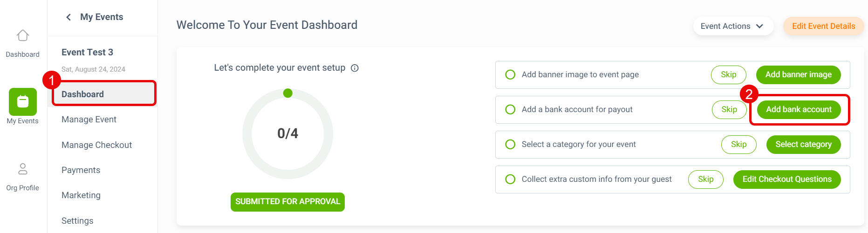Screen dimensions: 868x233
Task: Click the event setup info icon
Action: pos(355,68)
